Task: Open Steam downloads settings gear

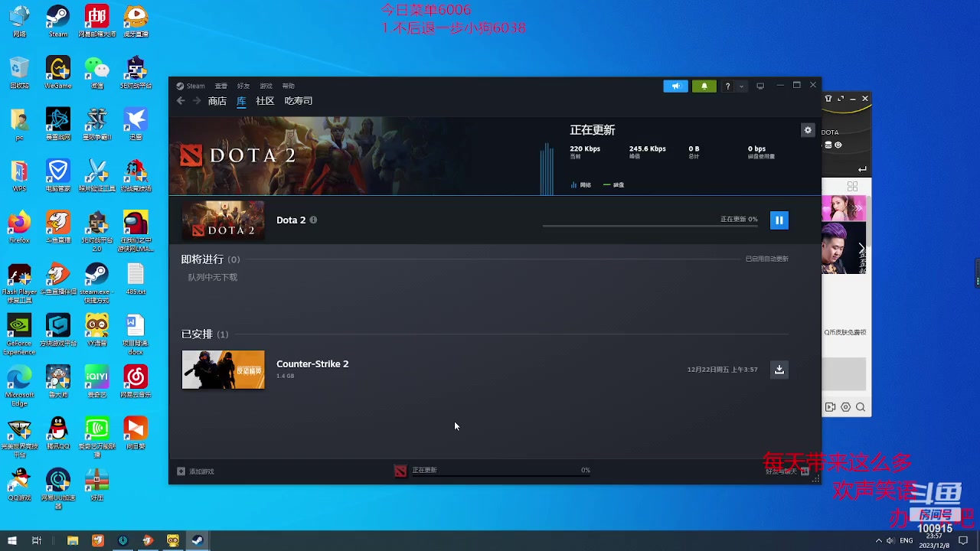Action: tap(808, 130)
